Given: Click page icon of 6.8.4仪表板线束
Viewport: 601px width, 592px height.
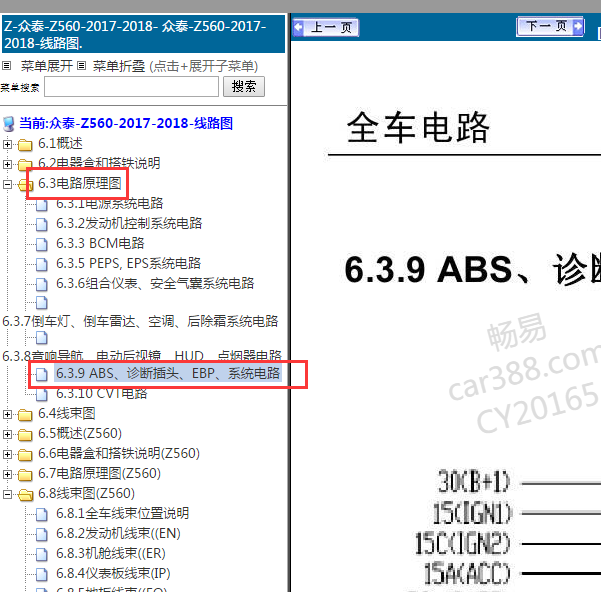Looking at the screenshot, I should [42, 574].
